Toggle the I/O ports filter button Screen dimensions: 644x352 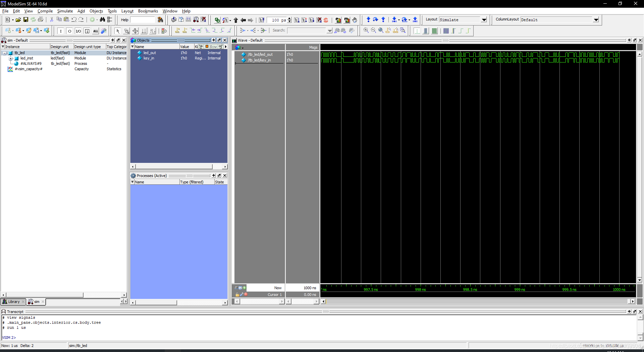point(78,31)
